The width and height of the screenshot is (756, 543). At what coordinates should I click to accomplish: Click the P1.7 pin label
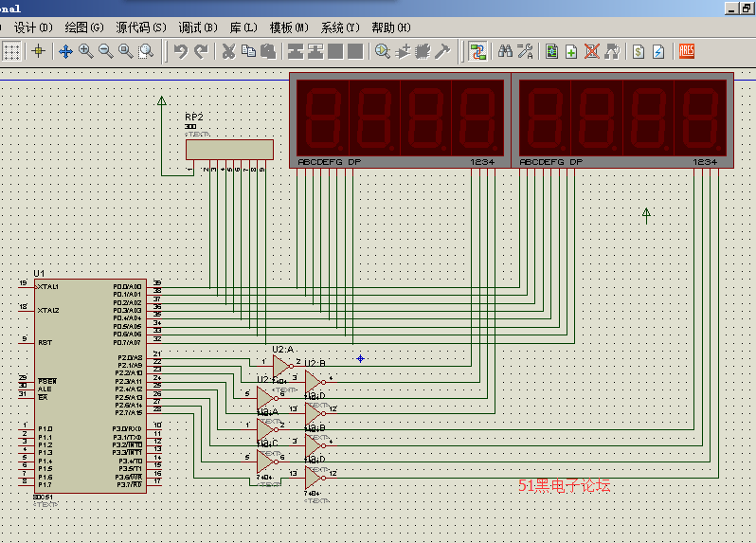pos(45,484)
